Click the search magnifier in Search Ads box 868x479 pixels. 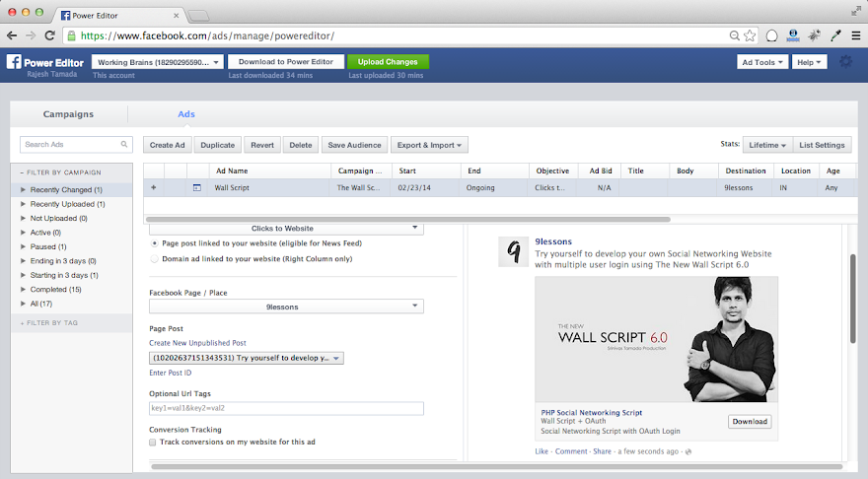(x=124, y=144)
